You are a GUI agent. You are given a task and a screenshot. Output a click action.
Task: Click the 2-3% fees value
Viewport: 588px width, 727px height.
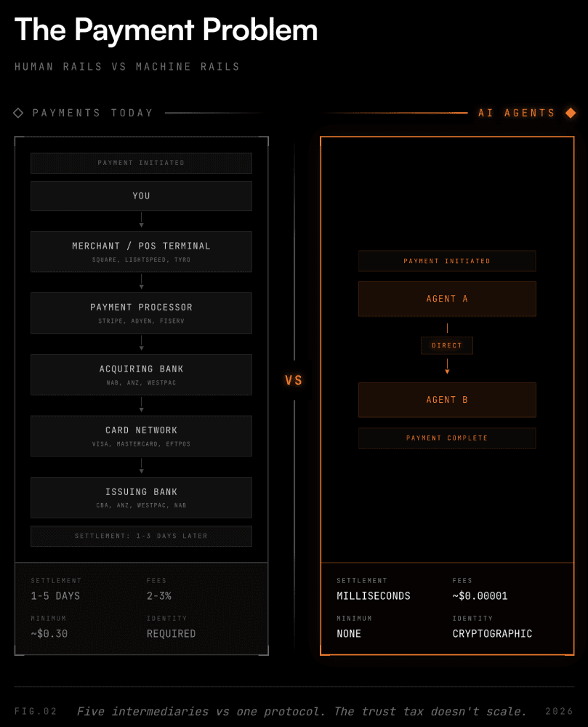[x=159, y=596]
